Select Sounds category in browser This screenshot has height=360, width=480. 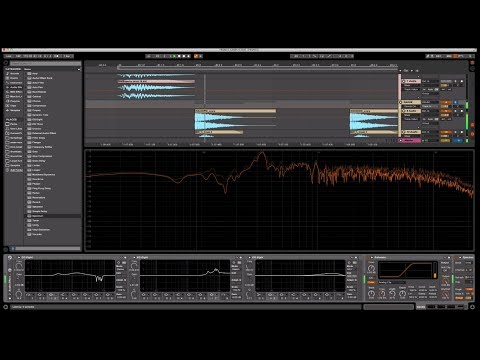tap(13, 73)
